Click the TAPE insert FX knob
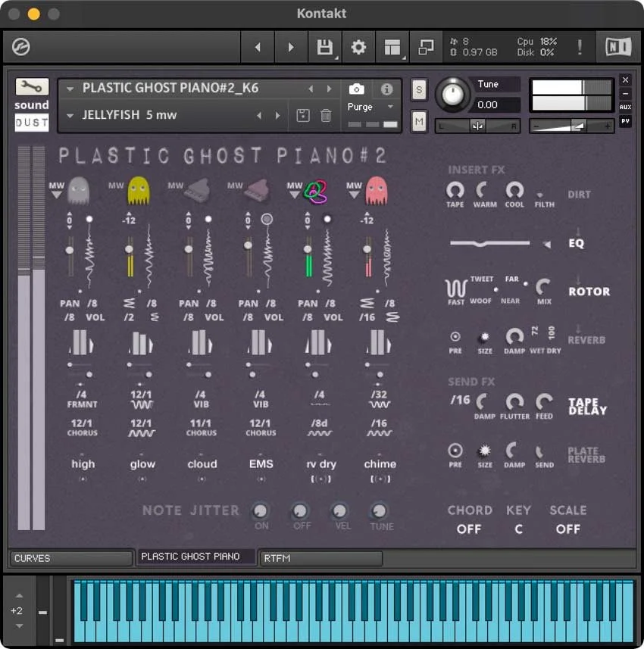 [455, 190]
